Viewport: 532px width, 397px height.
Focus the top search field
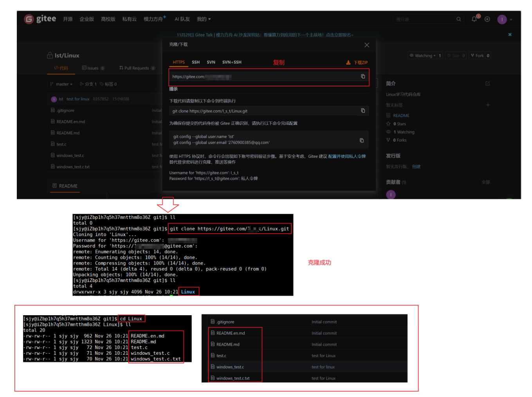[425, 19]
